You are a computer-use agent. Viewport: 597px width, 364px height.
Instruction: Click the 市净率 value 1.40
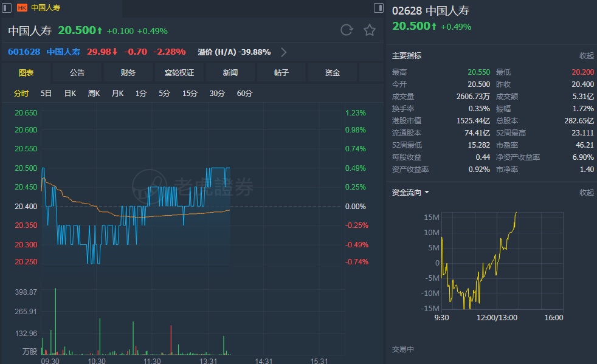click(x=587, y=170)
